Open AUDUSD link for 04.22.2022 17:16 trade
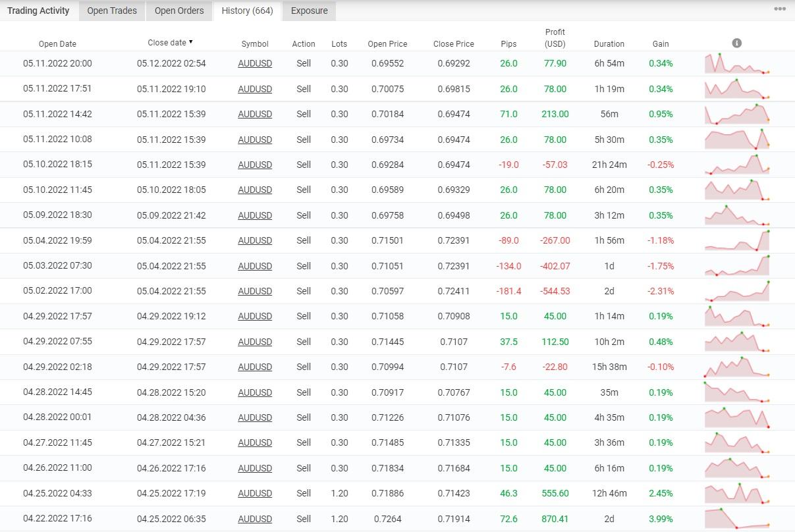The width and height of the screenshot is (795, 532). coord(255,519)
